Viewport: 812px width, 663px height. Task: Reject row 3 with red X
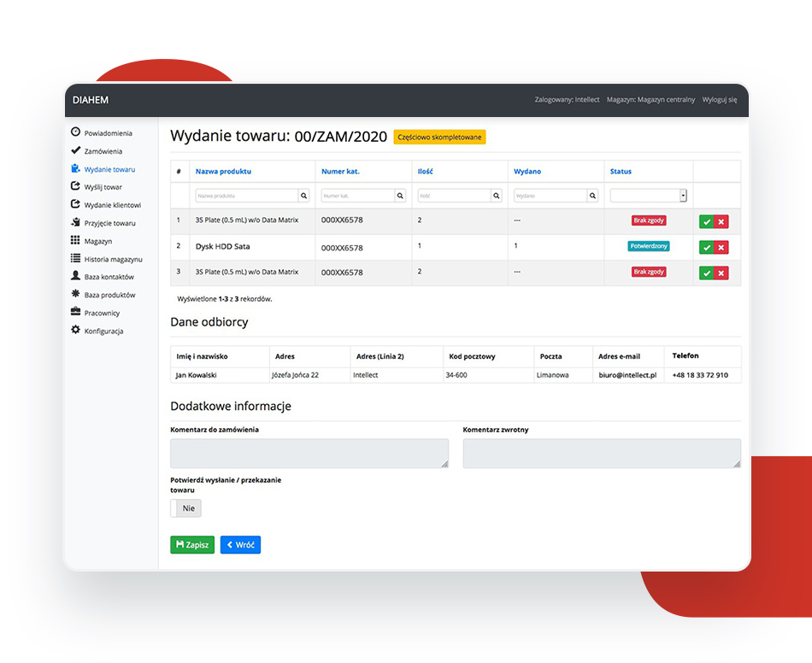point(721,273)
